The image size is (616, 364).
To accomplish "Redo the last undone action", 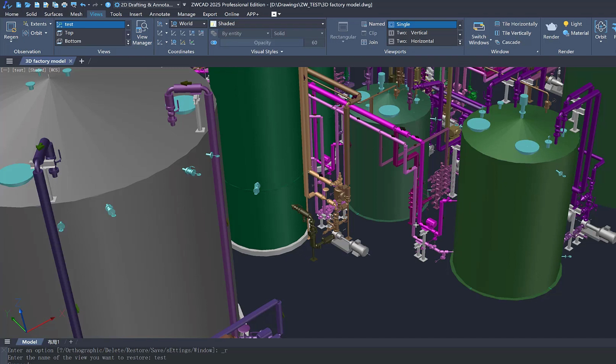I will pos(95,5).
